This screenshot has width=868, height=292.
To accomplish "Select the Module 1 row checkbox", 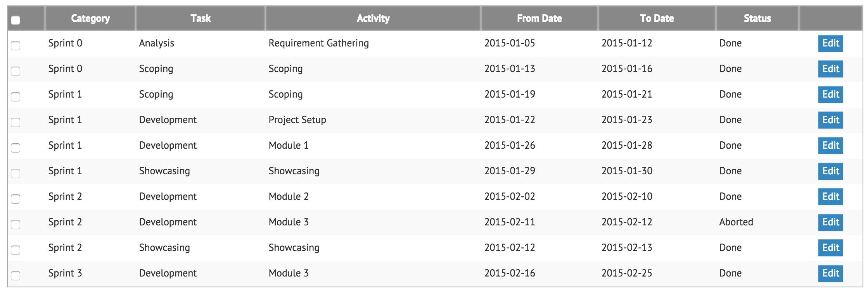I will coord(16,148).
